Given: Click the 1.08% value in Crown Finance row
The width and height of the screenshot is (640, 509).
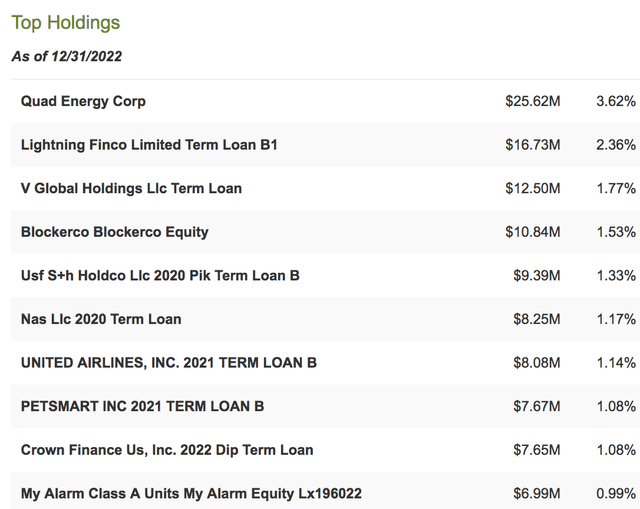Looking at the screenshot, I should coord(616,450).
